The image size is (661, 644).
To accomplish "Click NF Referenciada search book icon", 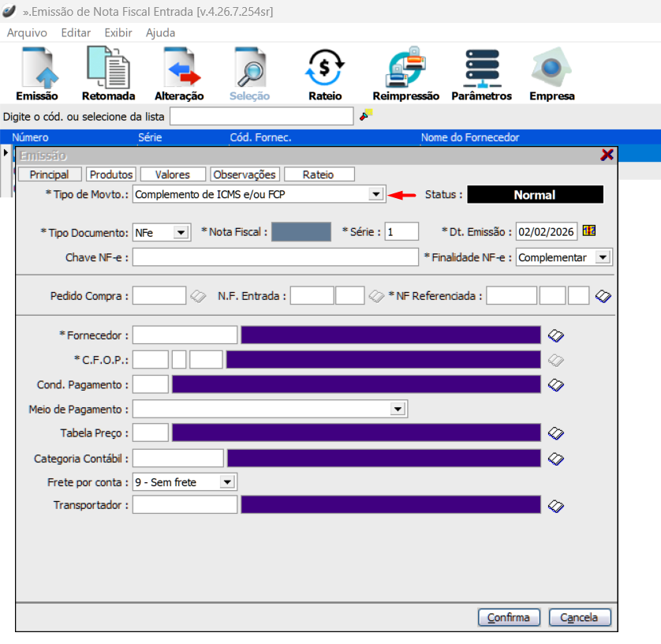I will click(604, 296).
